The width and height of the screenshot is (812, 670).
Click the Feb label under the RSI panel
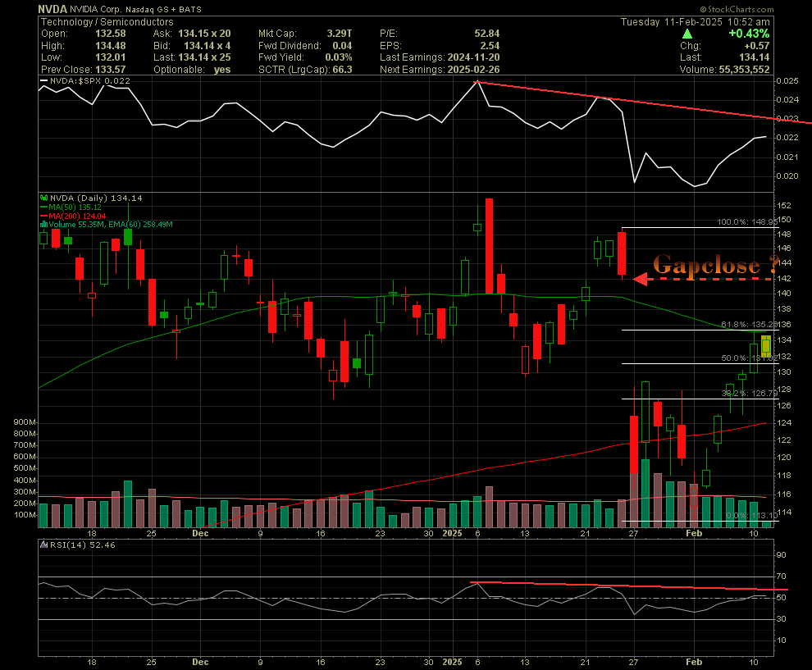pos(693,663)
